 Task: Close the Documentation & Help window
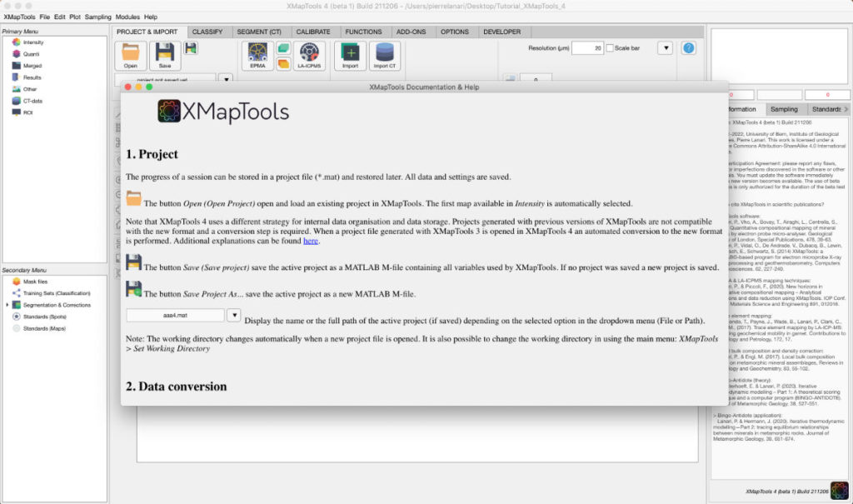tap(127, 87)
